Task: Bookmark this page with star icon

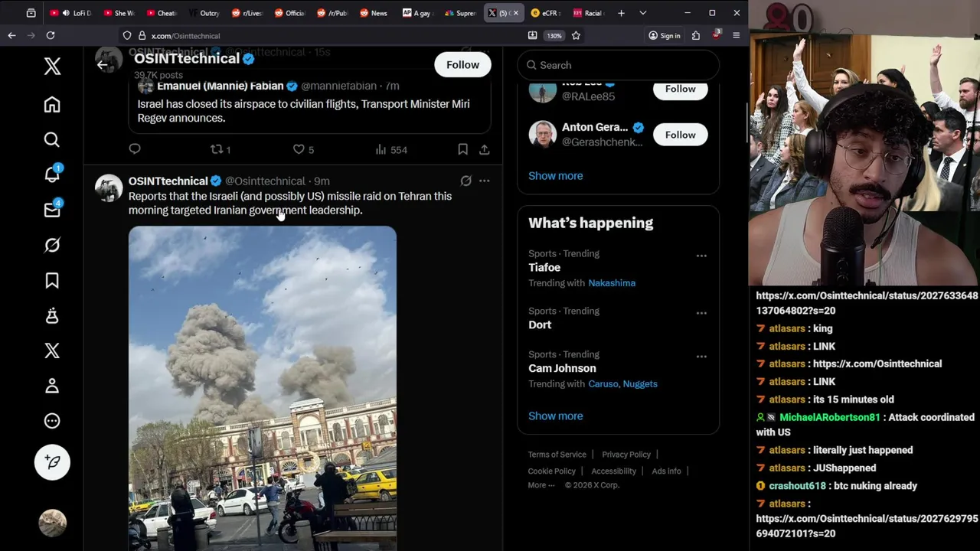Action: point(576,35)
